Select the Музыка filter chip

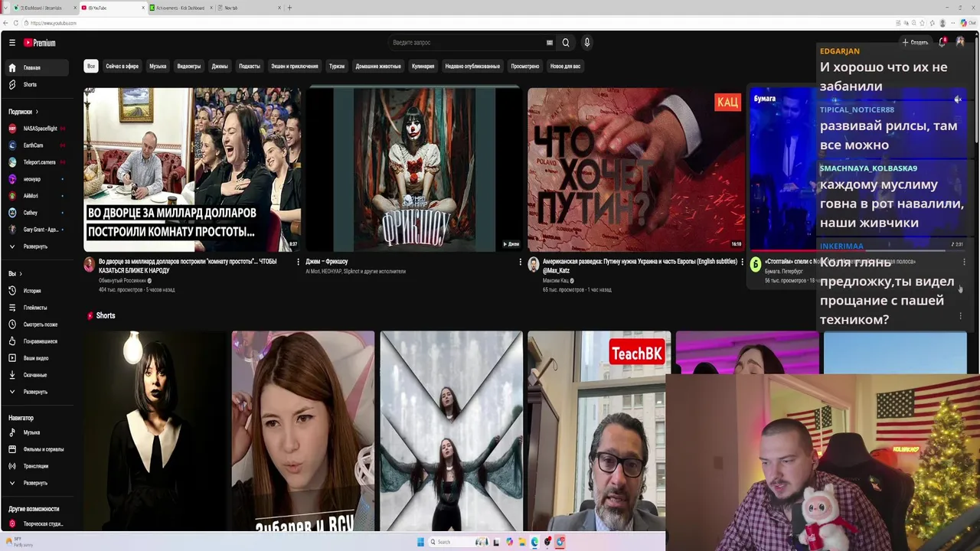[158, 67]
